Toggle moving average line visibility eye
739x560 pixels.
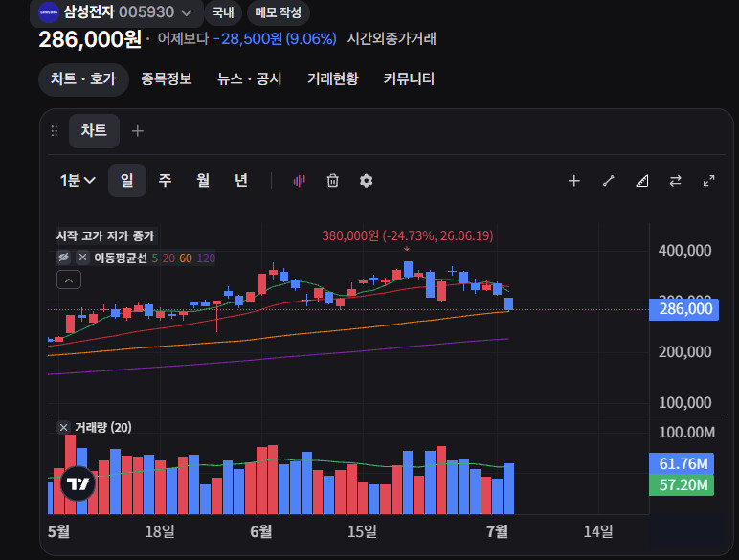coord(63,258)
